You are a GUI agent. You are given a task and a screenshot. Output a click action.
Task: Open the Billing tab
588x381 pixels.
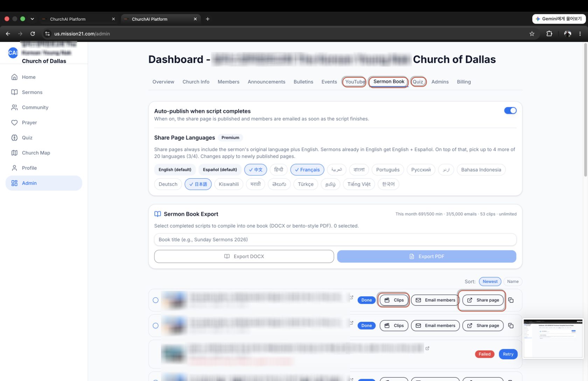pos(464,82)
